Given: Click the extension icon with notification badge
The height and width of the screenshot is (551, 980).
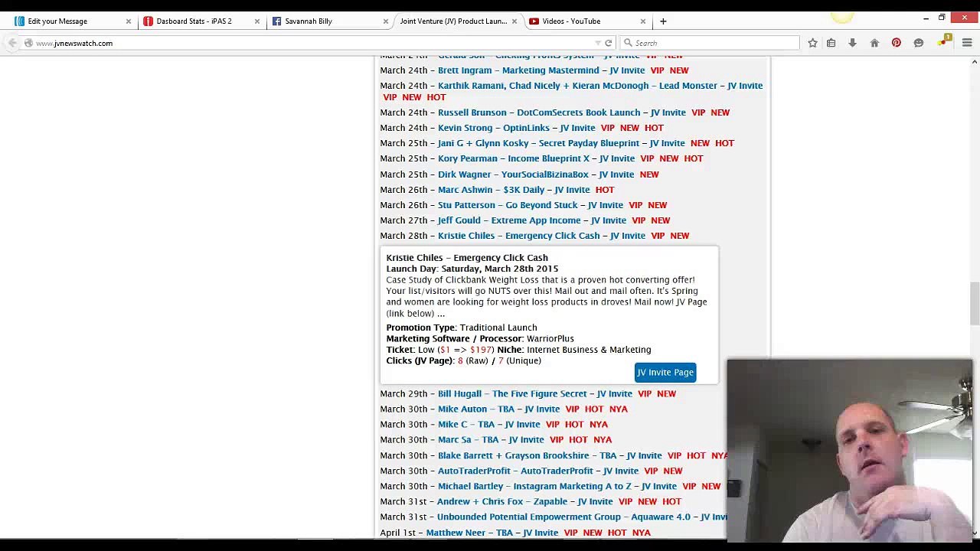Looking at the screenshot, I should 944,41.
